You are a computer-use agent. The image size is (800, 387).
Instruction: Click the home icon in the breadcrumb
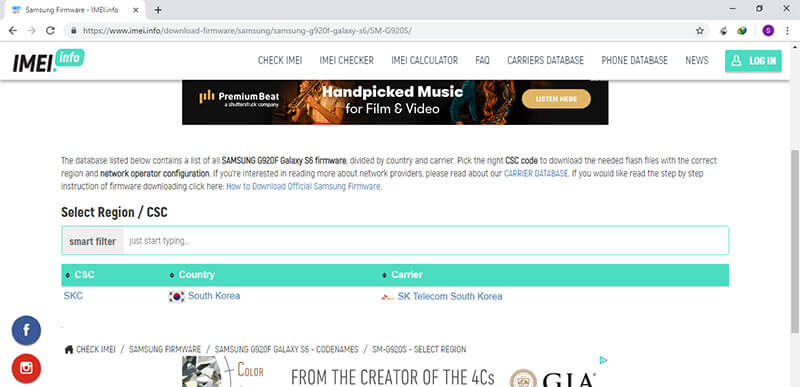69,349
